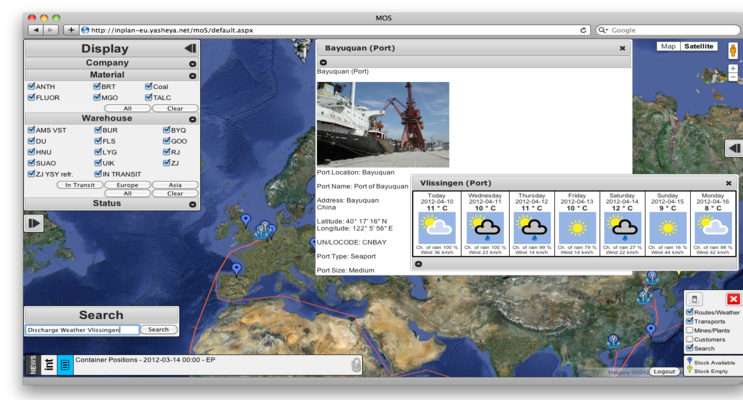The width and height of the screenshot is (743, 400).
Task: Click the Search button next to query field
Action: pyautogui.click(x=158, y=329)
